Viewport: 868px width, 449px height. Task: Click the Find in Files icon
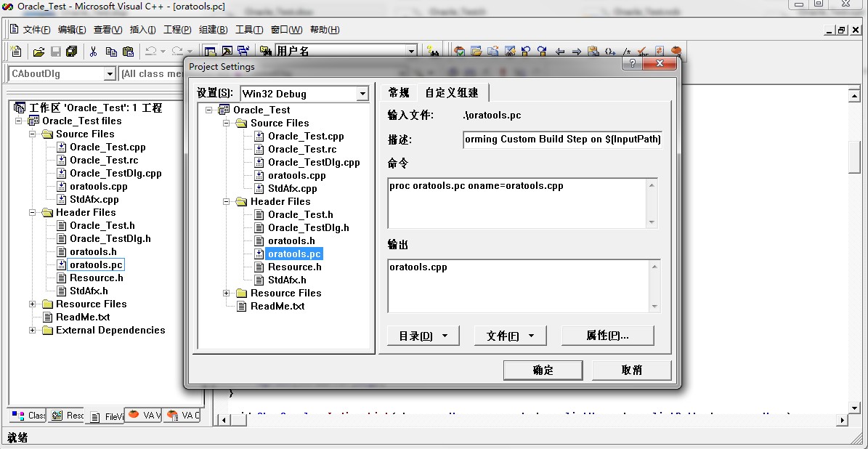click(266, 52)
